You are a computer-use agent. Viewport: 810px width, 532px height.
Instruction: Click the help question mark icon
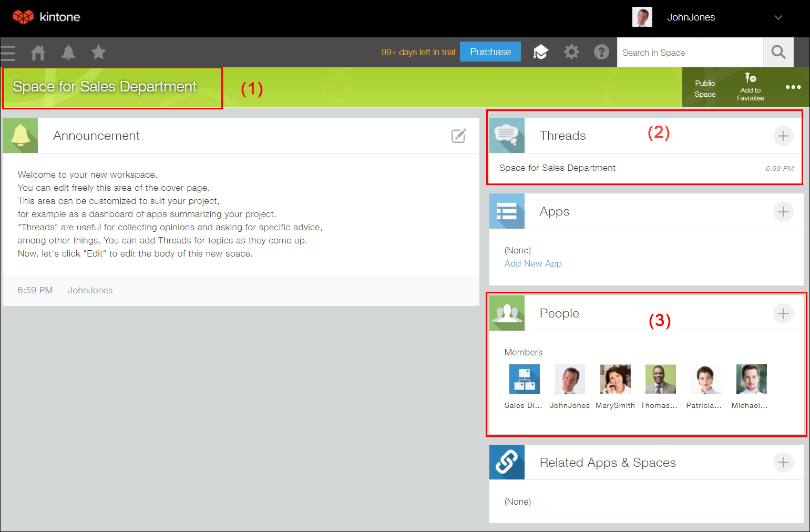coord(601,52)
